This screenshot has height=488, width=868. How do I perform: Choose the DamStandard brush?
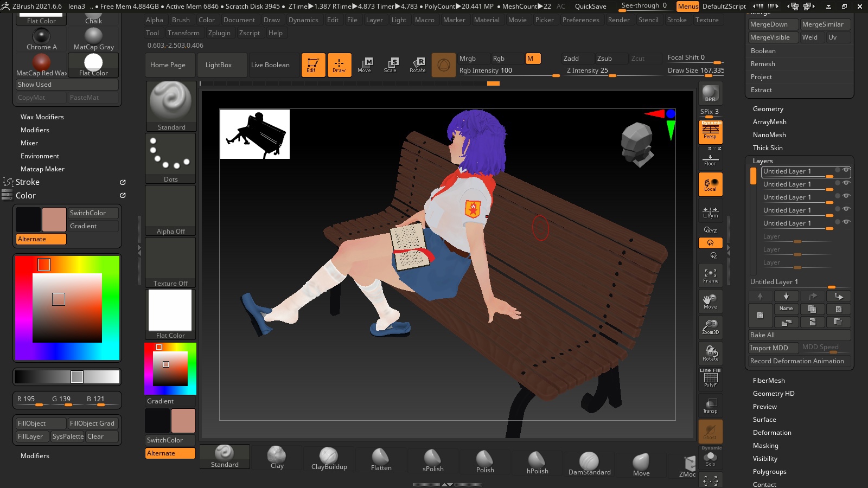click(589, 464)
